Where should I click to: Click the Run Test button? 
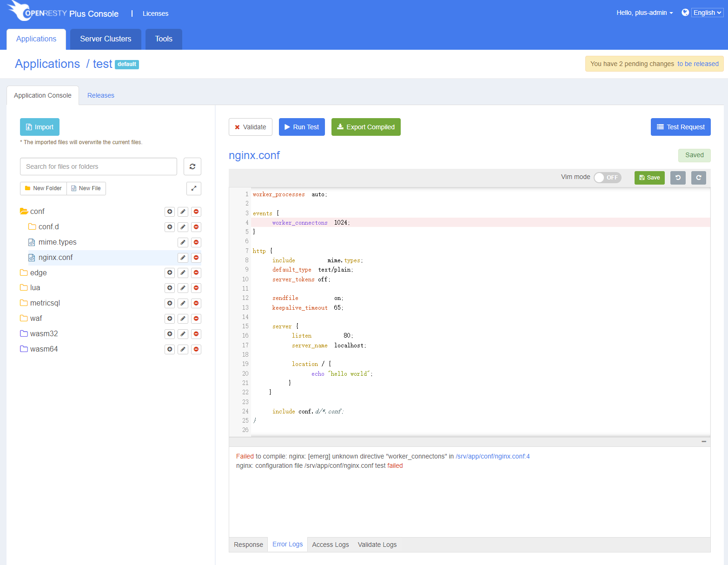pyautogui.click(x=302, y=127)
